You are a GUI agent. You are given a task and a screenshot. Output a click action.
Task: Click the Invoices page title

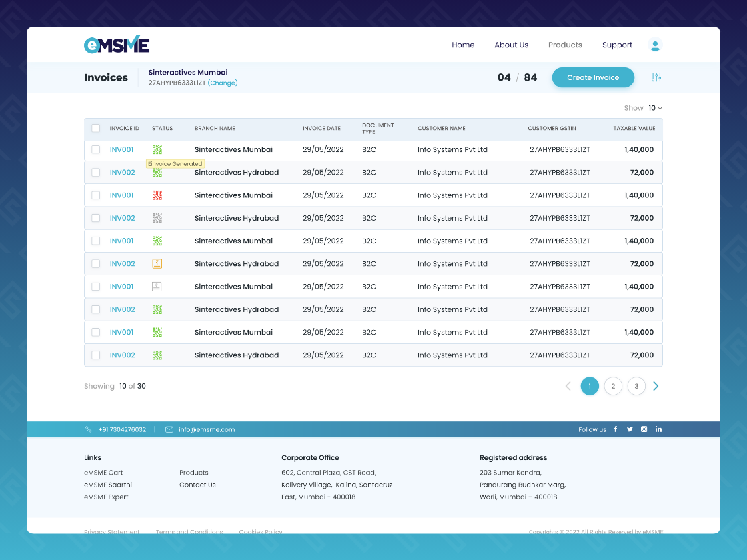pos(106,77)
